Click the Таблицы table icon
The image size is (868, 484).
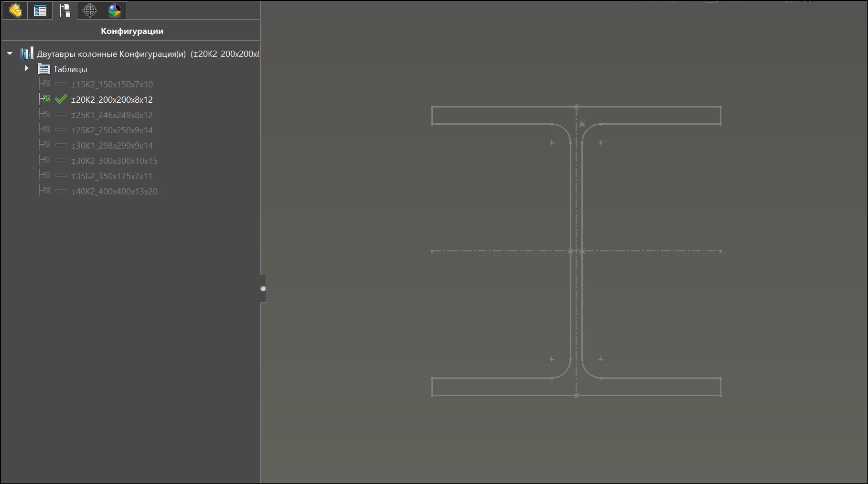point(43,69)
